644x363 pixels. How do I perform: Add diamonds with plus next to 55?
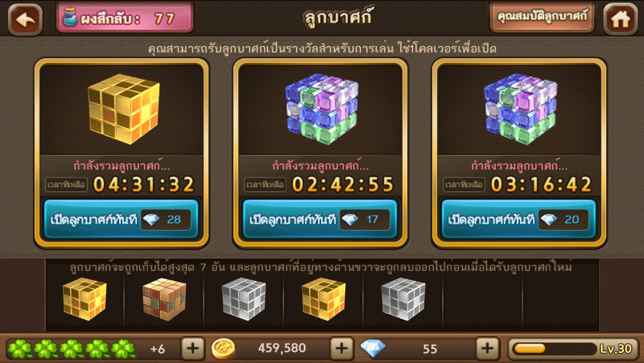point(487,349)
